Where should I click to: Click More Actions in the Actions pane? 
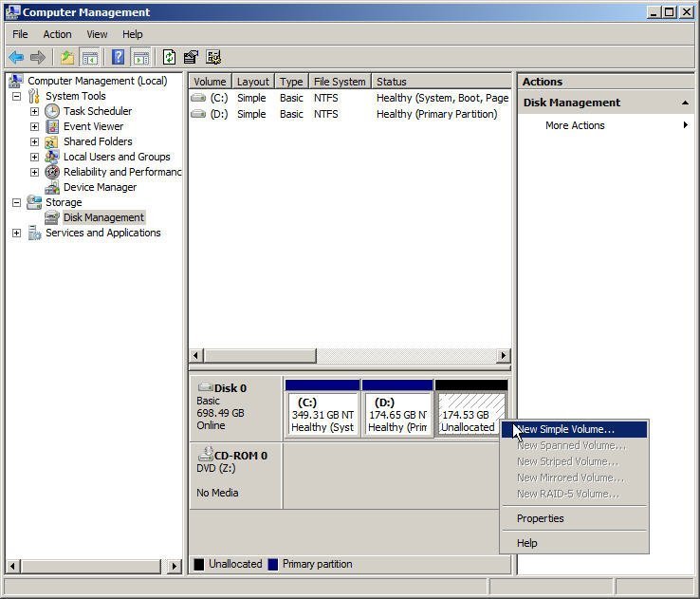coord(575,125)
